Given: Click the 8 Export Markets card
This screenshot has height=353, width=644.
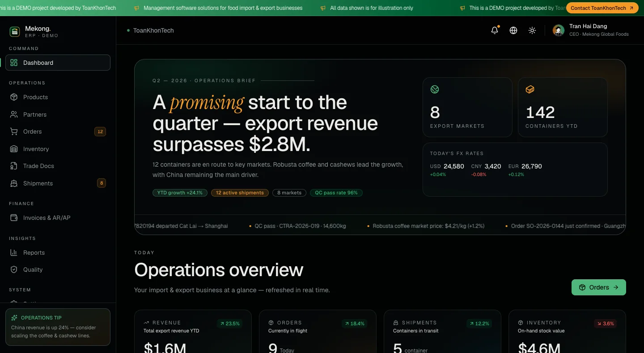Looking at the screenshot, I should pos(467,107).
